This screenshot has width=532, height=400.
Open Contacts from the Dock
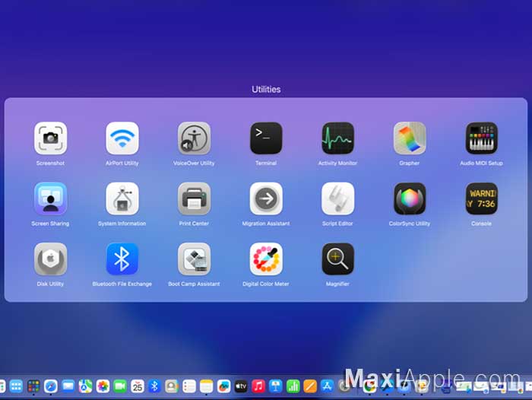click(172, 386)
